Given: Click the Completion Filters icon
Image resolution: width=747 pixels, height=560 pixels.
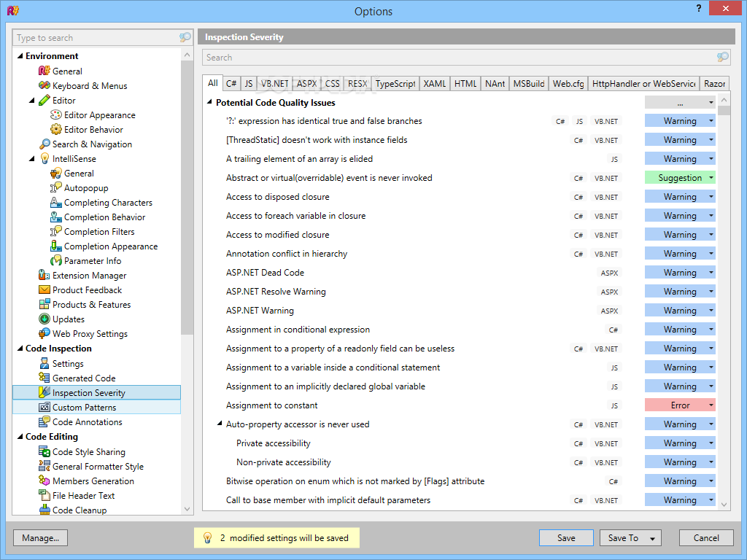Looking at the screenshot, I should tap(55, 232).
